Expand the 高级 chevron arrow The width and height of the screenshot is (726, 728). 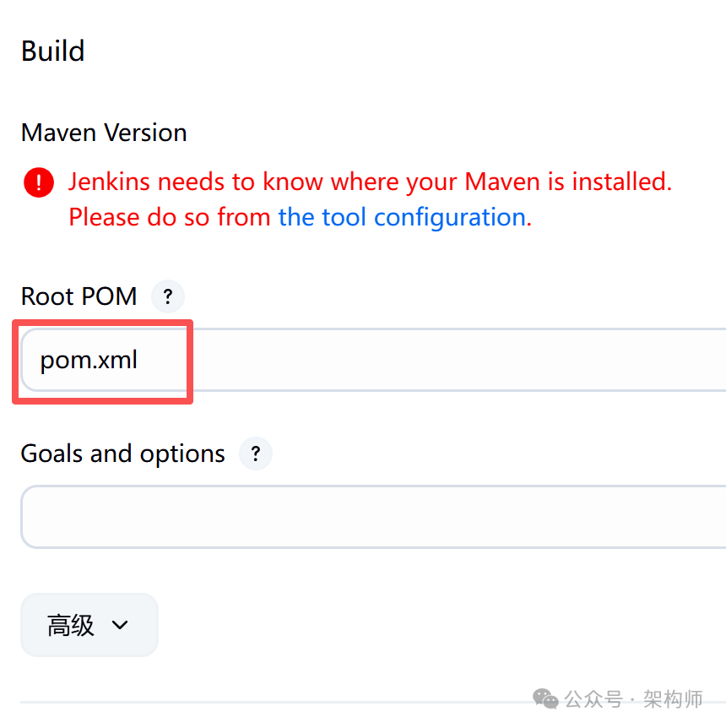[120, 626]
